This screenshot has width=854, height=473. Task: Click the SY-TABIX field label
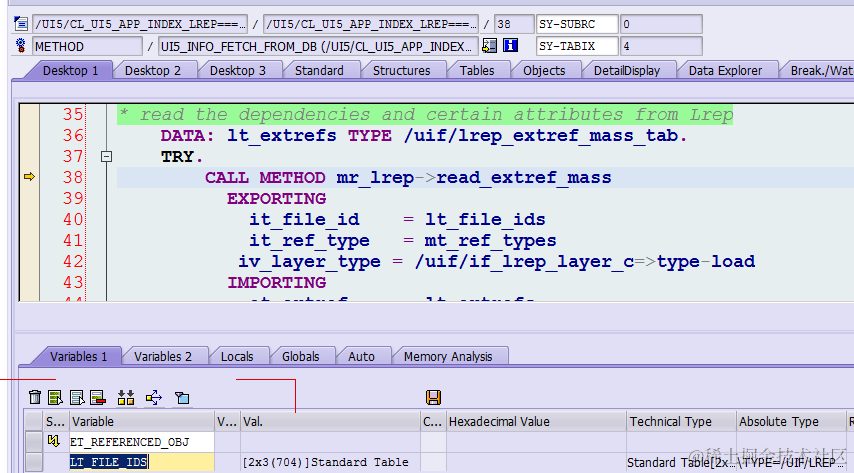577,46
